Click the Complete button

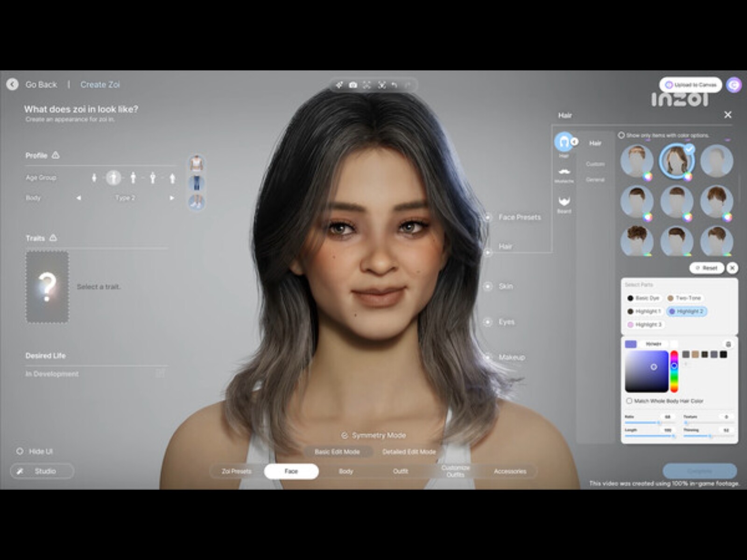[699, 471]
